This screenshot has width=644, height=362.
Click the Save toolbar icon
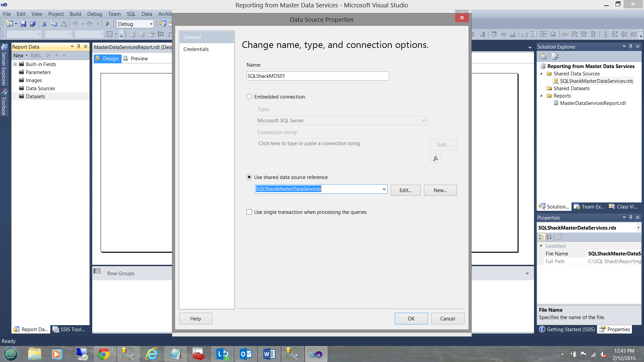click(23, 24)
